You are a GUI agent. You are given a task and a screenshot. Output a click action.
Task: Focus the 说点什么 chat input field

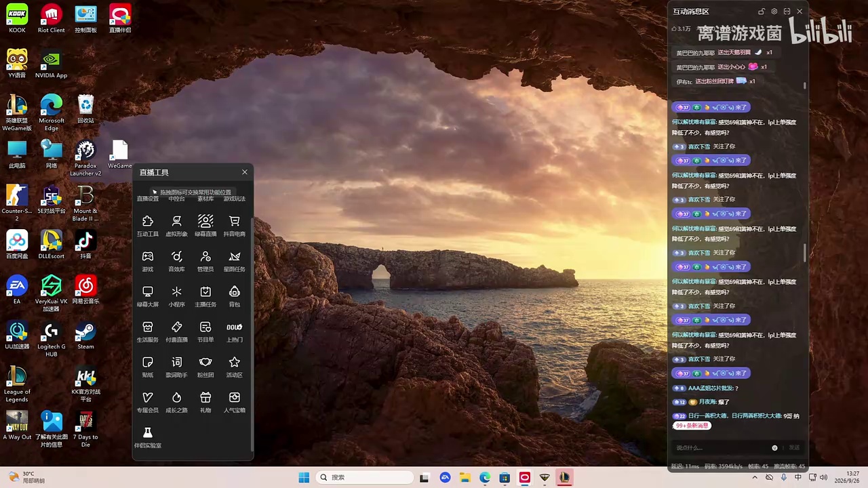click(x=721, y=447)
